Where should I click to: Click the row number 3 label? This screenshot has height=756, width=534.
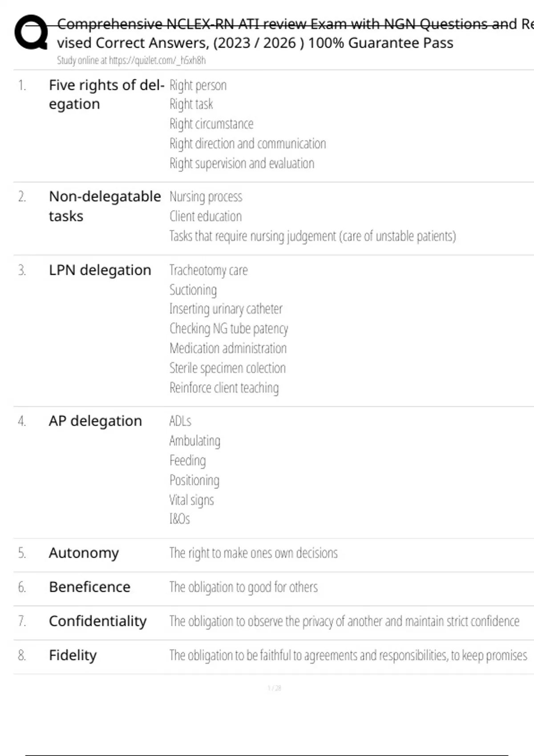click(x=22, y=270)
